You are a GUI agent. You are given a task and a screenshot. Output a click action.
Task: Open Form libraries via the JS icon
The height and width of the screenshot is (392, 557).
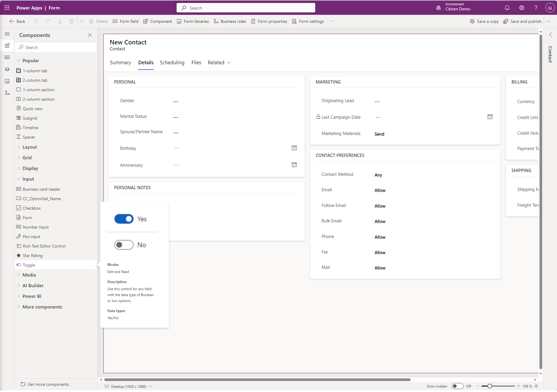[7, 81]
